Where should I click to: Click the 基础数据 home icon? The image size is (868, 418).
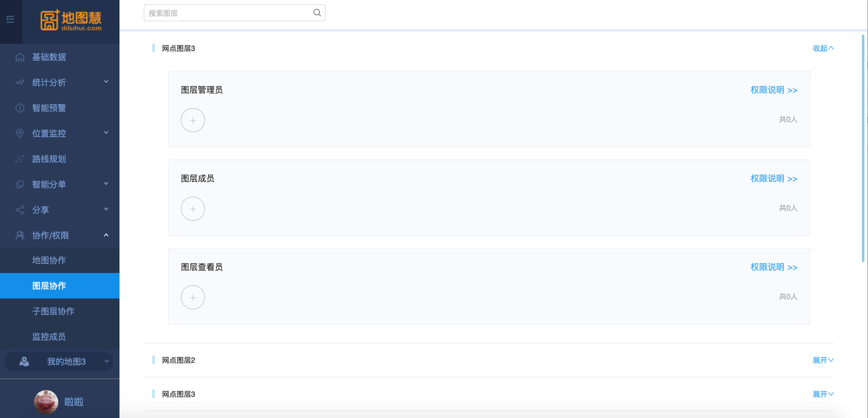pyautogui.click(x=20, y=57)
